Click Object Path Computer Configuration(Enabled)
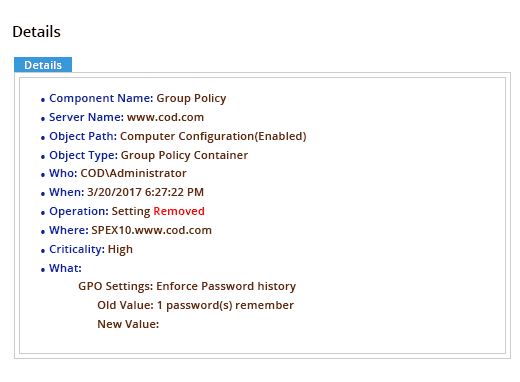Viewport: 520px width, 382px height. (x=178, y=136)
